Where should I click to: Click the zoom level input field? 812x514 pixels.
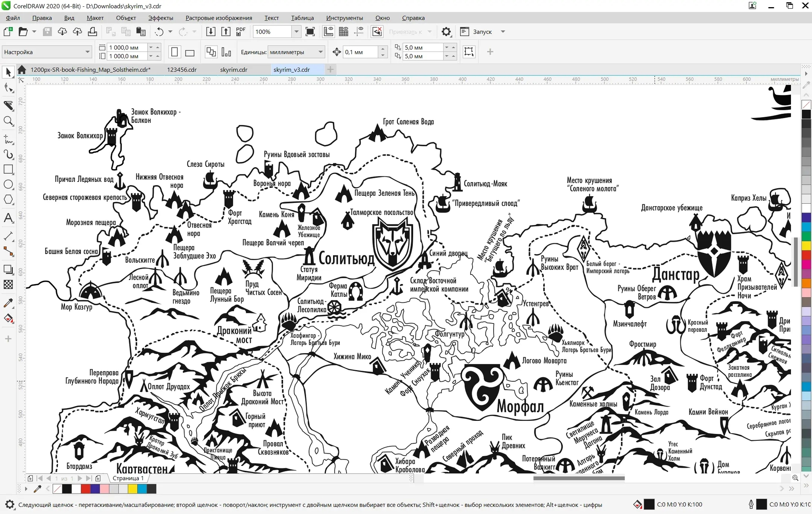[x=273, y=32]
